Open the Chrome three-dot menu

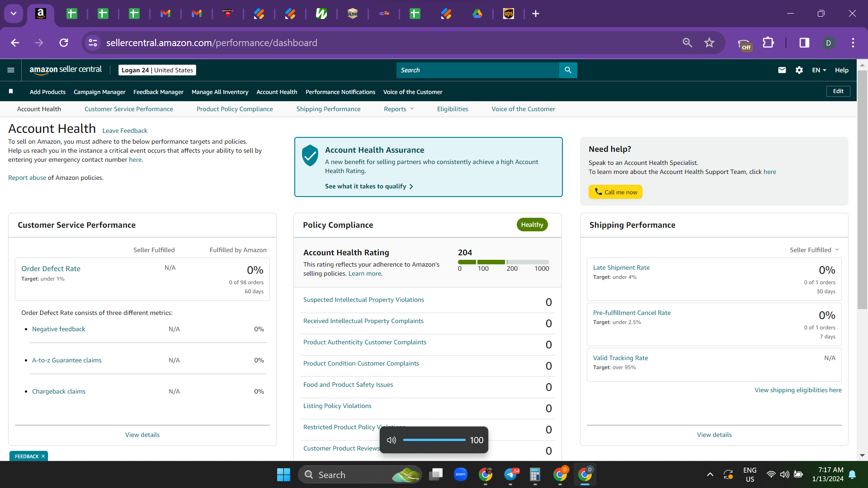(853, 43)
